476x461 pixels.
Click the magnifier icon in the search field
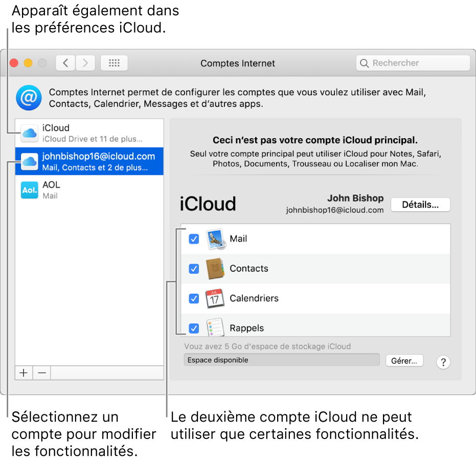click(364, 62)
